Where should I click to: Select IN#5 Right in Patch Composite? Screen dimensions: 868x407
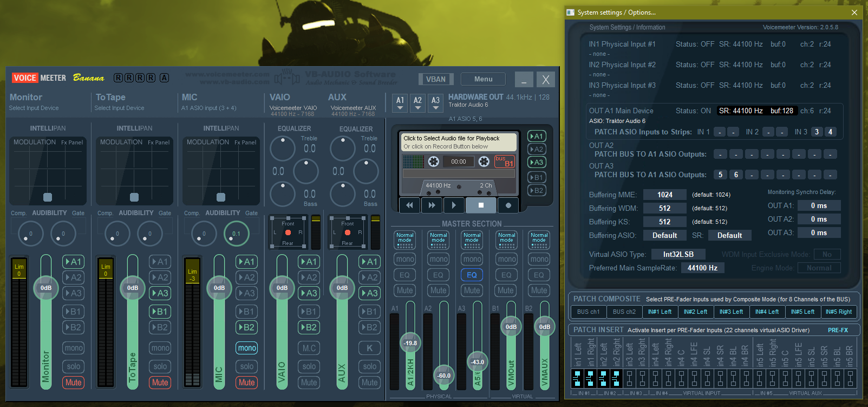(x=839, y=312)
